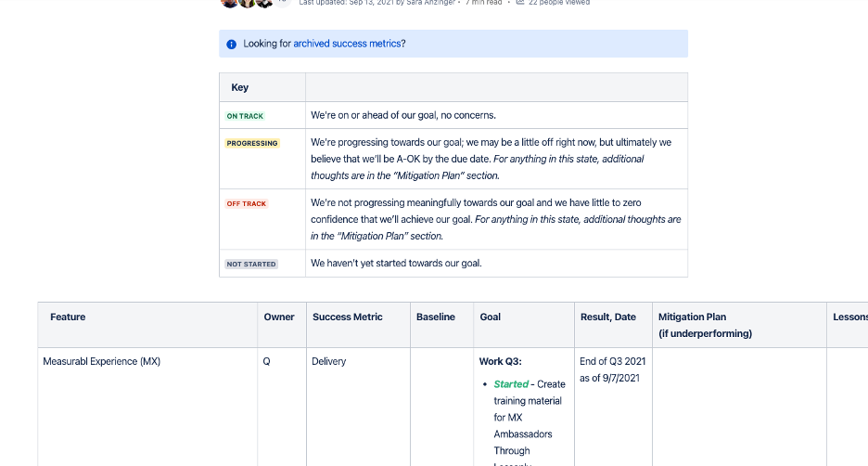Click the Work Q3: heading

pos(501,361)
